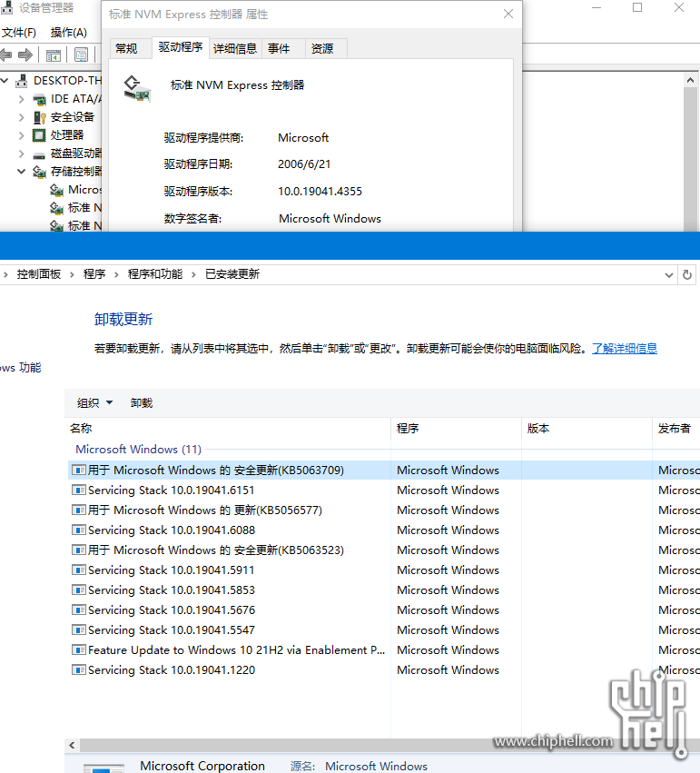Sort by the 程序 column header
The image size is (700, 773).
click(456, 429)
